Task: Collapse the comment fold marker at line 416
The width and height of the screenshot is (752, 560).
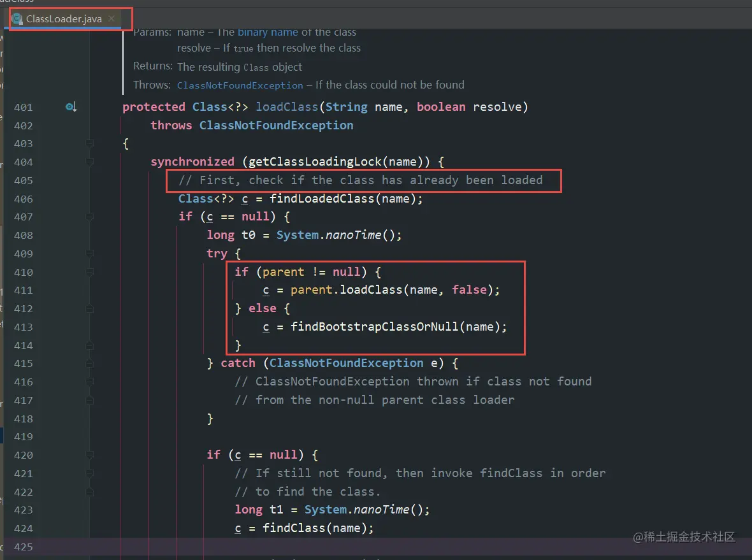Action: [89, 382]
